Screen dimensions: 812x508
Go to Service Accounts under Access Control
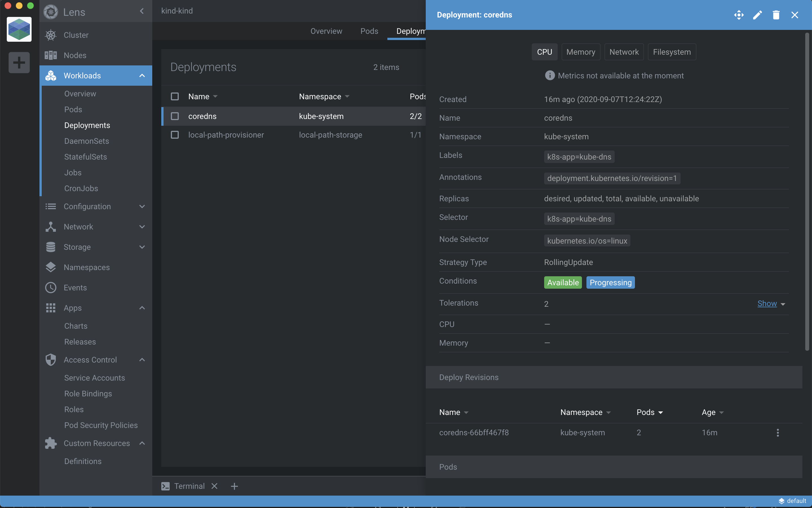coord(94,378)
